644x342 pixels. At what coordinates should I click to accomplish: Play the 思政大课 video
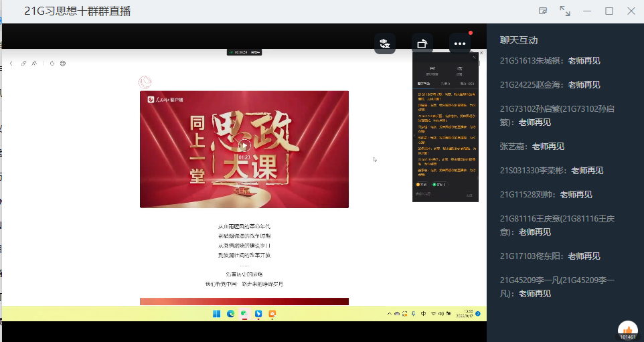(x=244, y=147)
